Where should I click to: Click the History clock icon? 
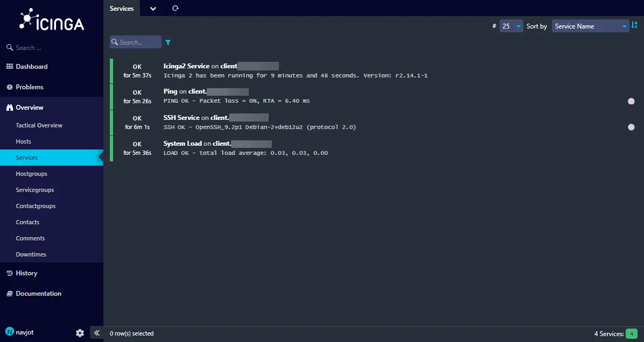click(10, 273)
